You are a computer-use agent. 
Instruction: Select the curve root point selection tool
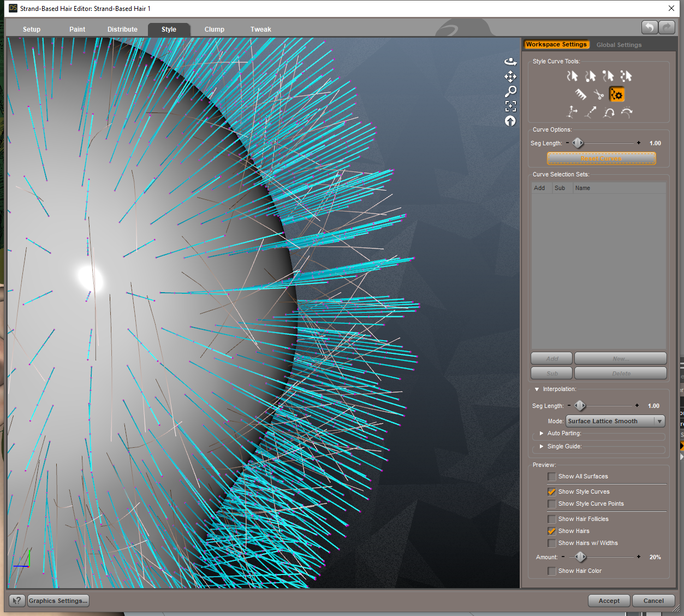pyautogui.click(x=590, y=76)
